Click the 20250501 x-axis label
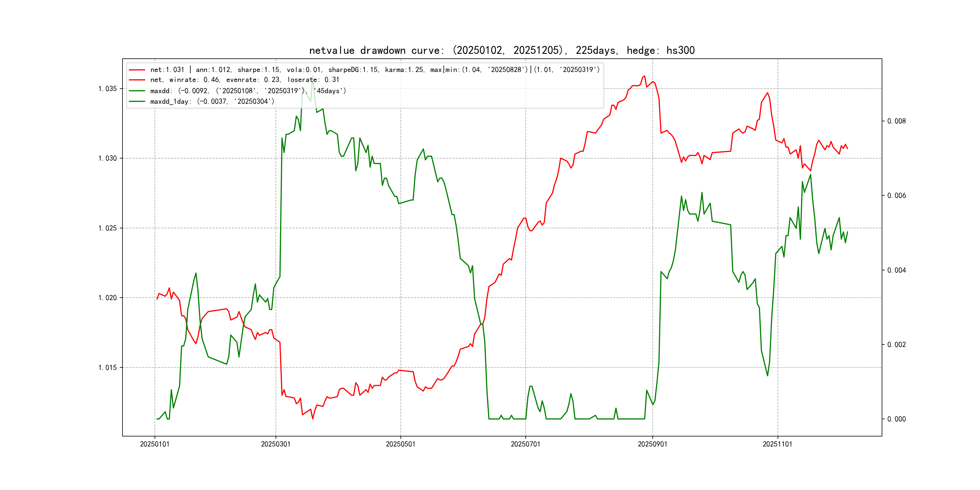 point(400,444)
